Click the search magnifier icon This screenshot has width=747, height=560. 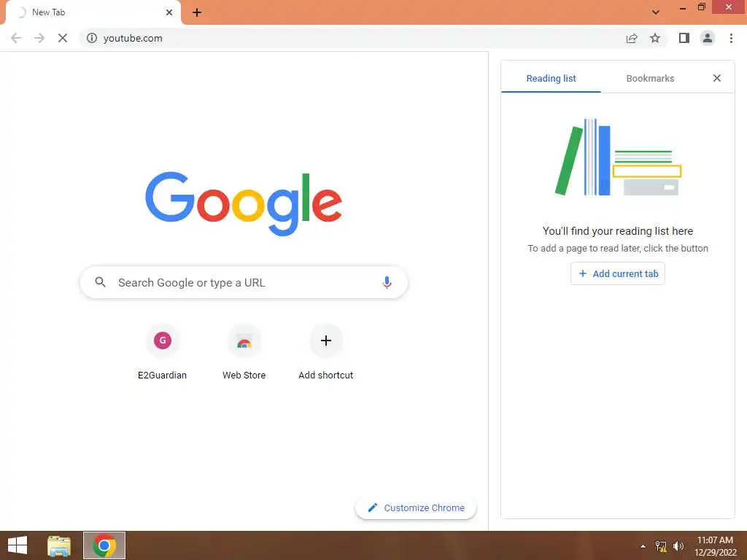100,282
